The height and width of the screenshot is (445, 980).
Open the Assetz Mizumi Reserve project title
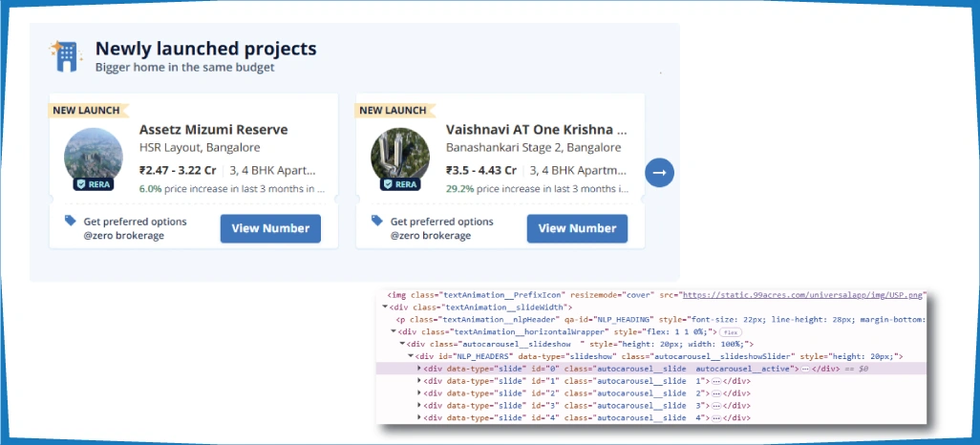coord(213,130)
